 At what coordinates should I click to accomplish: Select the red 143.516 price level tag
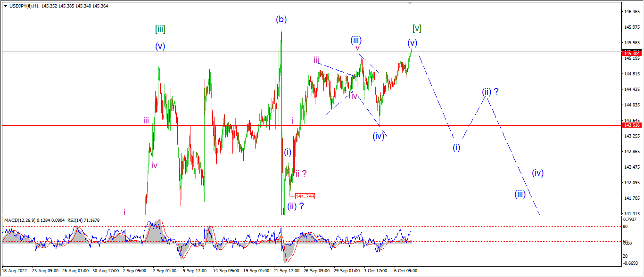[632, 125]
